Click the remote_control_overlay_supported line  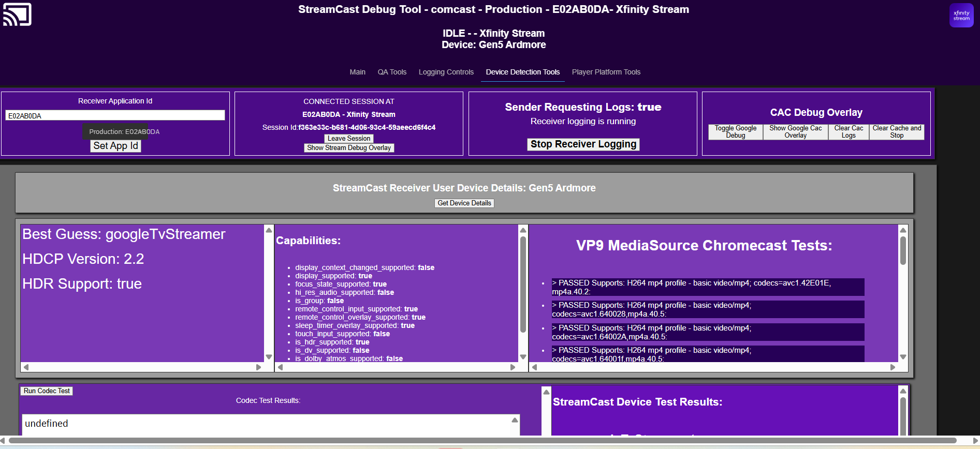tap(360, 317)
